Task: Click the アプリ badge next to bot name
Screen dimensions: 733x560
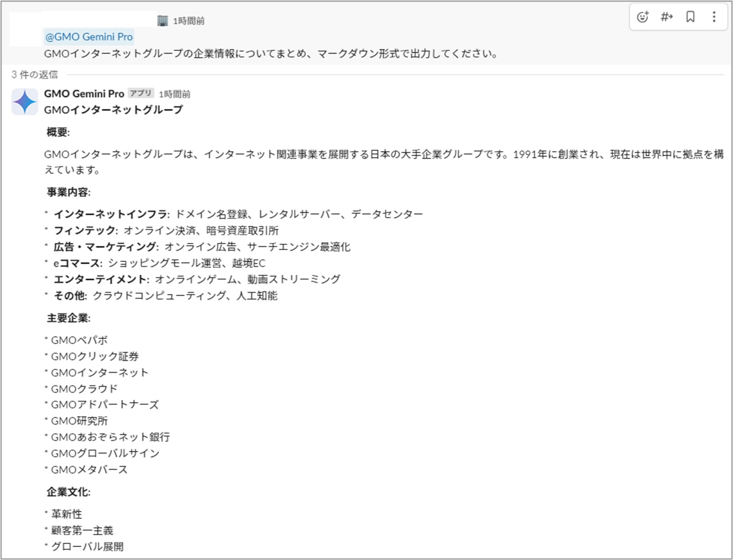Action: (141, 93)
